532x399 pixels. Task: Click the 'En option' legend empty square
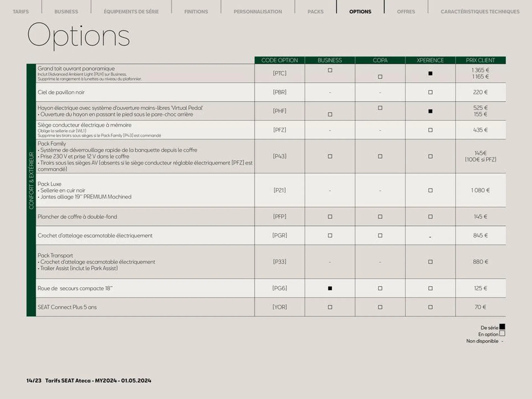click(502, 334)
